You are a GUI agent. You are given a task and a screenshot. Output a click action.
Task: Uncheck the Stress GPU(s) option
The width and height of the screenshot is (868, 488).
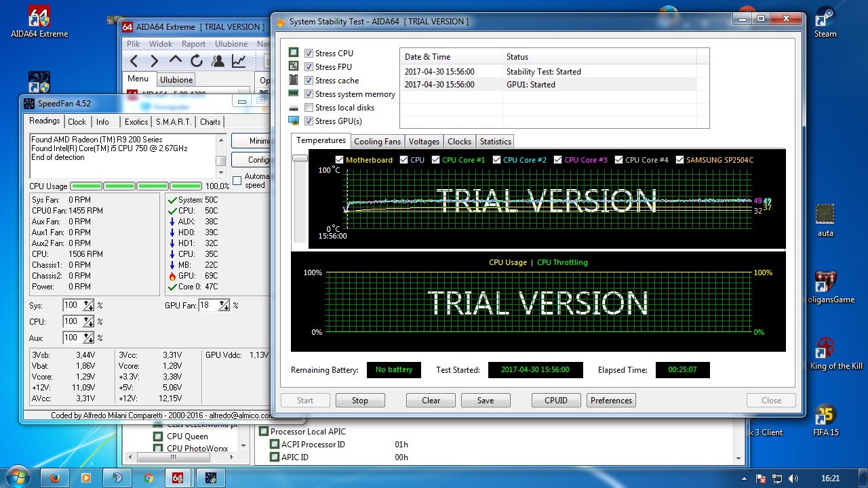click(x=309, y=121)
